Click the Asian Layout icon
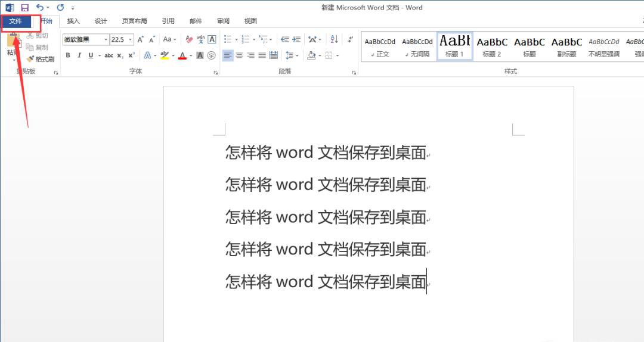644x342 pixels. tap(312, 39)
